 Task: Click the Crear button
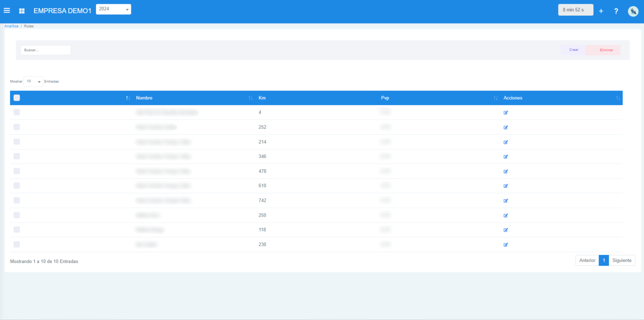tap(574, 50)
